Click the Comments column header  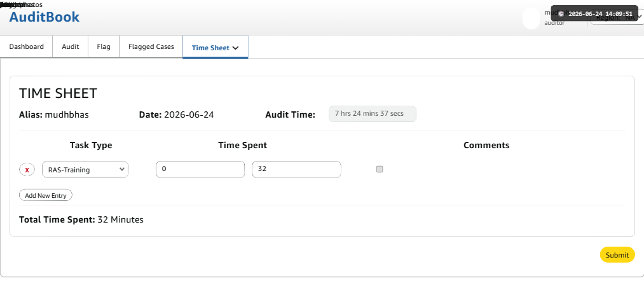pyautogui.click(x=486, y=146)
